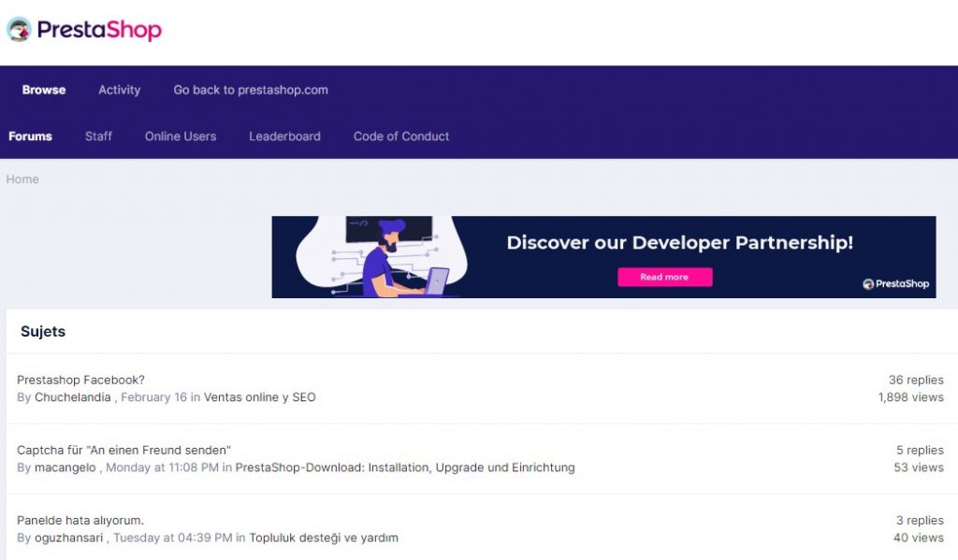Screen dimensions: 958x560
Task: Open PrestaShop-Download: Installation, Upgrade und Einrichtung forum
Action: 405,467
